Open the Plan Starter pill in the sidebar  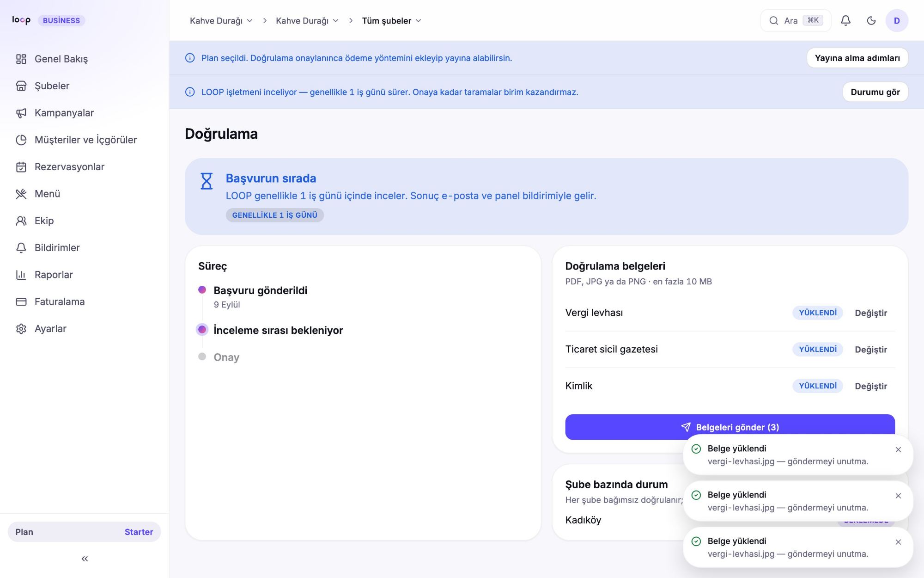point(85,532)
